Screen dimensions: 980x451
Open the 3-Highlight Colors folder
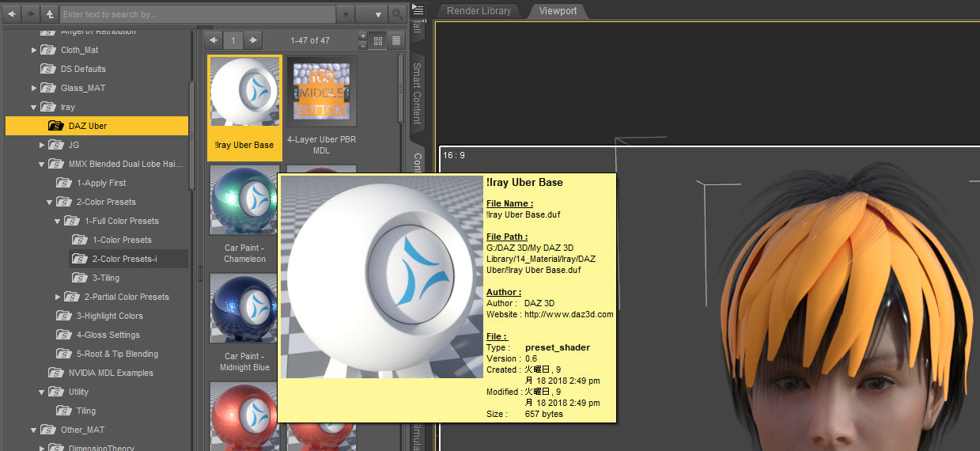coord(109,316)
